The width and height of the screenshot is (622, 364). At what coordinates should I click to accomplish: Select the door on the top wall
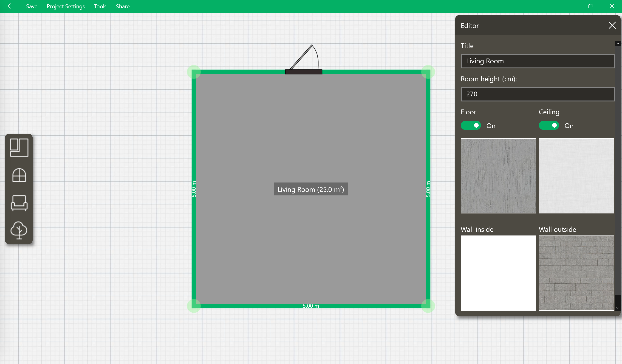click(304, 72)
